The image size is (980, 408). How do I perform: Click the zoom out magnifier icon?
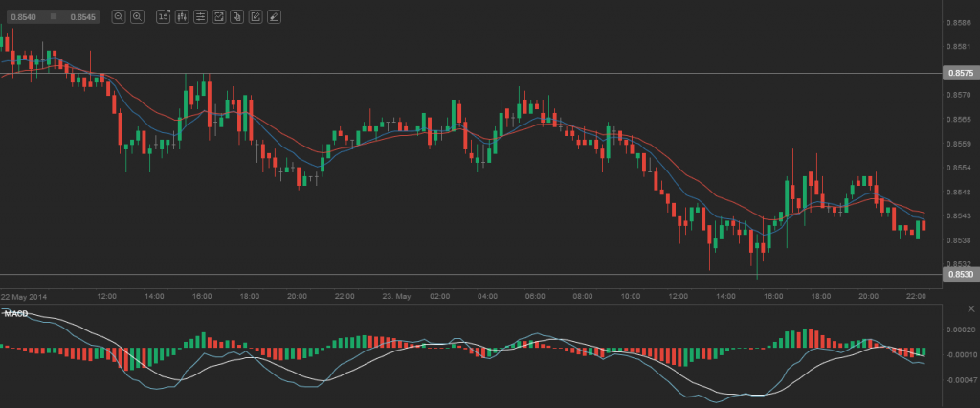click(118, 16)
